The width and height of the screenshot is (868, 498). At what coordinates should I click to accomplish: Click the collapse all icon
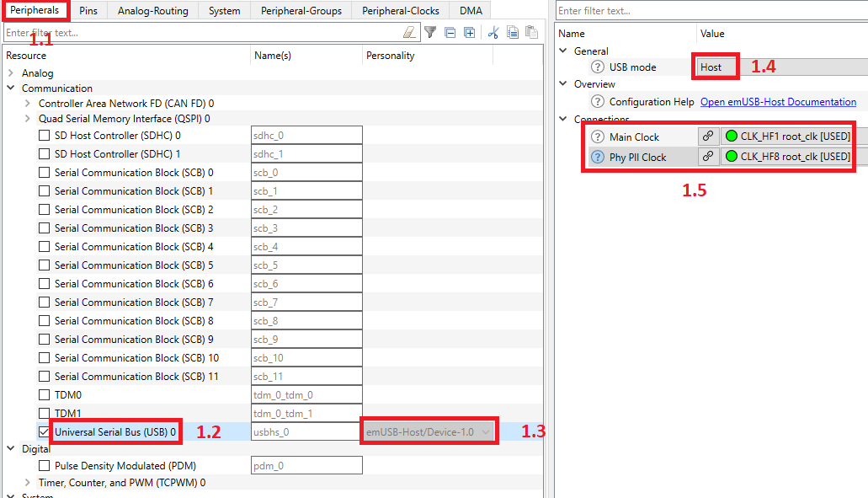450,33
